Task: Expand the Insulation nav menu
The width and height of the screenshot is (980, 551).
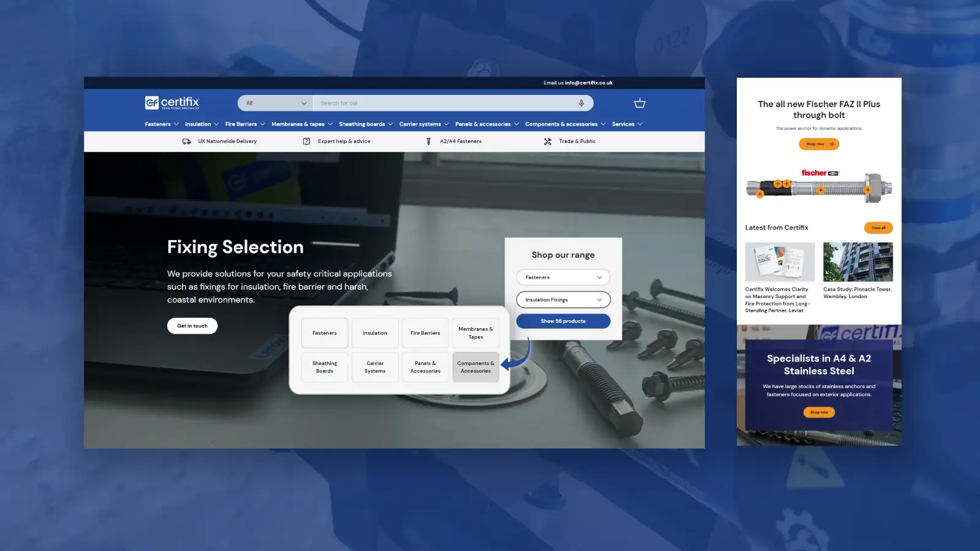Action: click(202, 124)
